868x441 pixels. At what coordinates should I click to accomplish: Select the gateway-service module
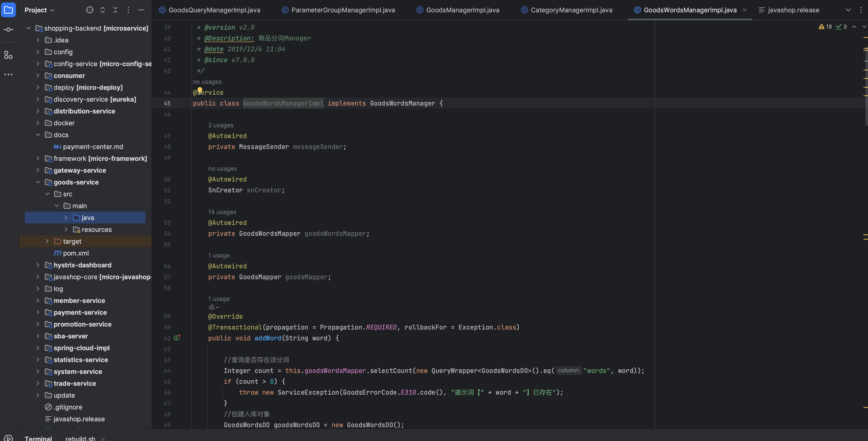tap(79, 170)
